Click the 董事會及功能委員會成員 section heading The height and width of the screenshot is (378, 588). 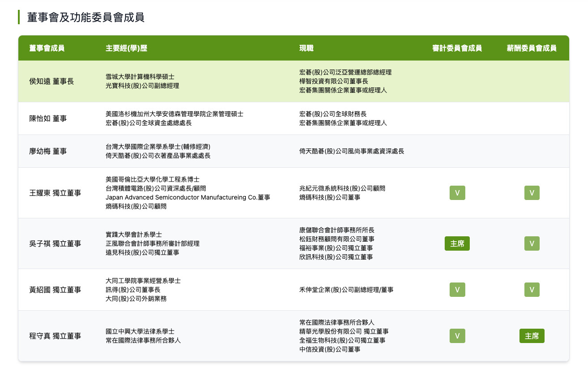tap(86, 17)
